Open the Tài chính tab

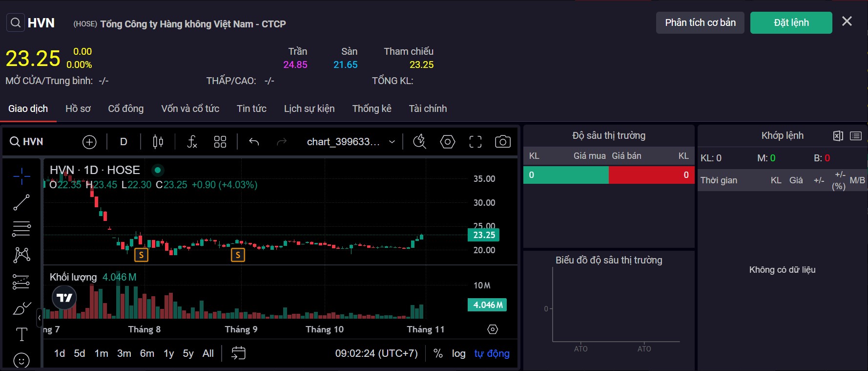(428, 109)
